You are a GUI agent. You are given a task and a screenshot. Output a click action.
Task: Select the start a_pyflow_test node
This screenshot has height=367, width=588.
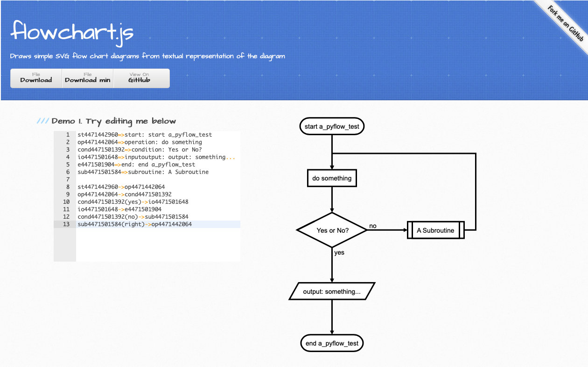tap(332, 126)
